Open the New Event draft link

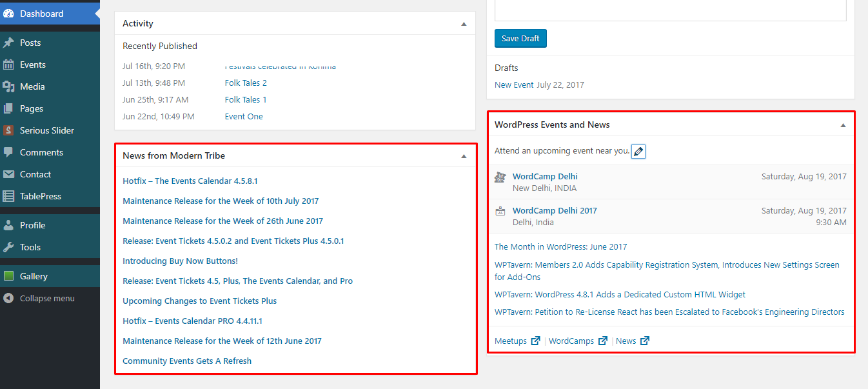[514, 85]
